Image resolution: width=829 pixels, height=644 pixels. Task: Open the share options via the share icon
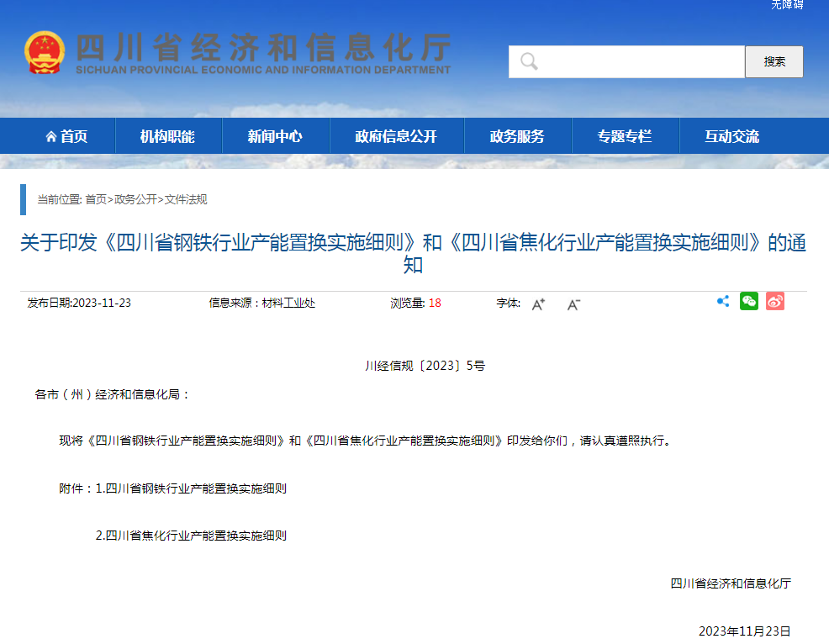pyautogui.click(x=722, y=301)
